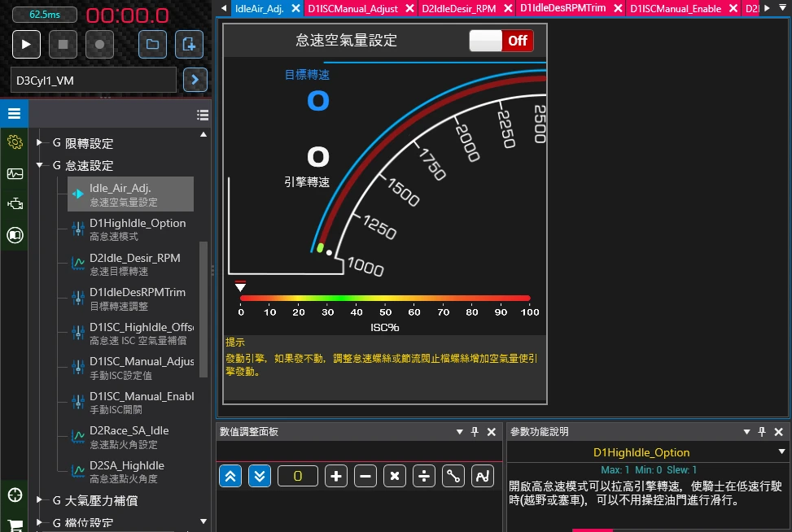Switch to the D2IdleDesir_RPM tab

[458, 9]
